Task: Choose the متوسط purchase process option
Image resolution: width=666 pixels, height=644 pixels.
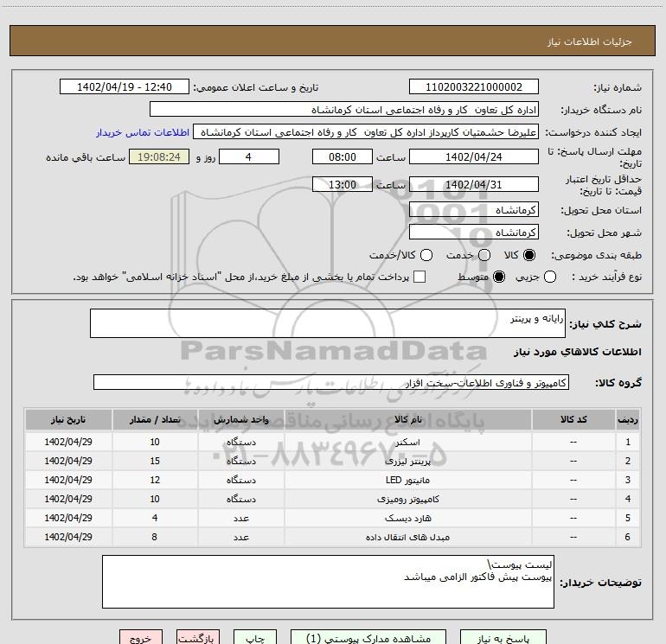Action: click(499, 277)
